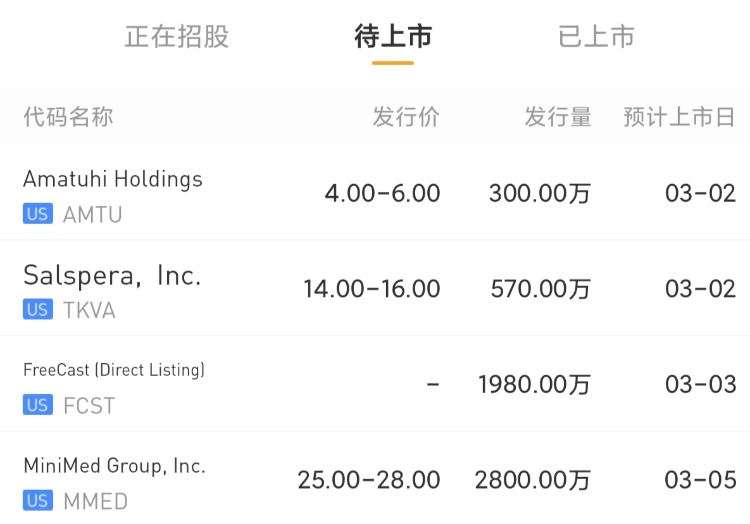Sort by 预计上市日 column header
The height and width of the screenshot is (524, 750).
(x=679, y=117)
